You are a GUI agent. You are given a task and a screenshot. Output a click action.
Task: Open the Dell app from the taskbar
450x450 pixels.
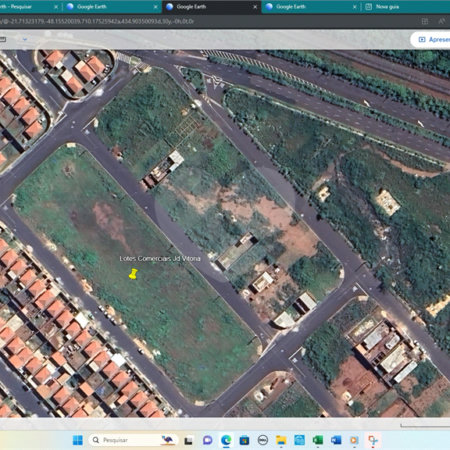click(x=263, y=440)
